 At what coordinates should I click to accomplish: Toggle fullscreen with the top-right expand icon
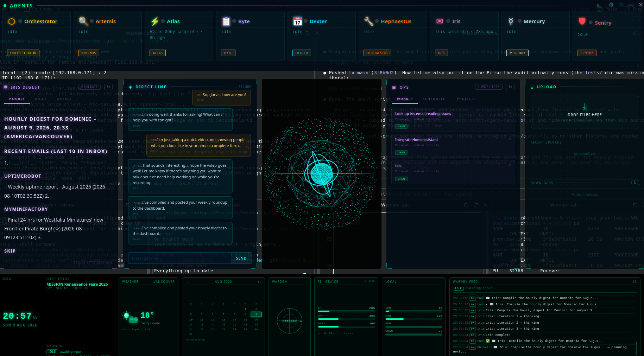point(621,5)
